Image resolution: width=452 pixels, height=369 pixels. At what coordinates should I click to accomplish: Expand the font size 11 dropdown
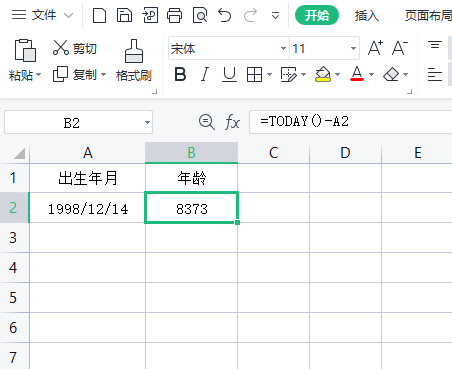point(353,49)
